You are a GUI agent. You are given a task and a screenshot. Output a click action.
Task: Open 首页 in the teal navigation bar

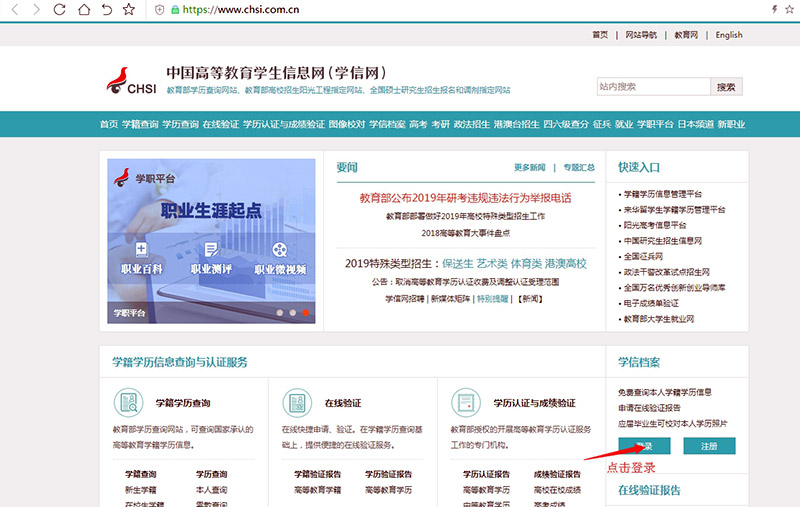(109, 124)
